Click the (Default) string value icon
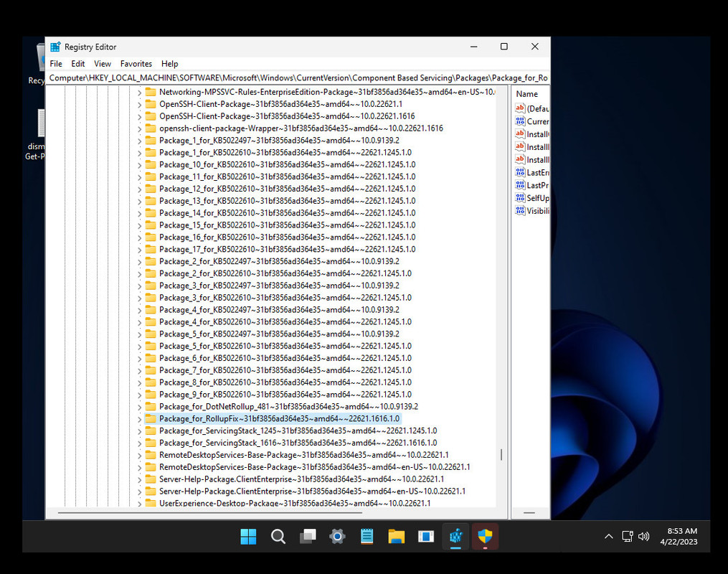Image resolution: width=728 pixels, height=574 pixels. pyautogui.click(x=520, y=108)
